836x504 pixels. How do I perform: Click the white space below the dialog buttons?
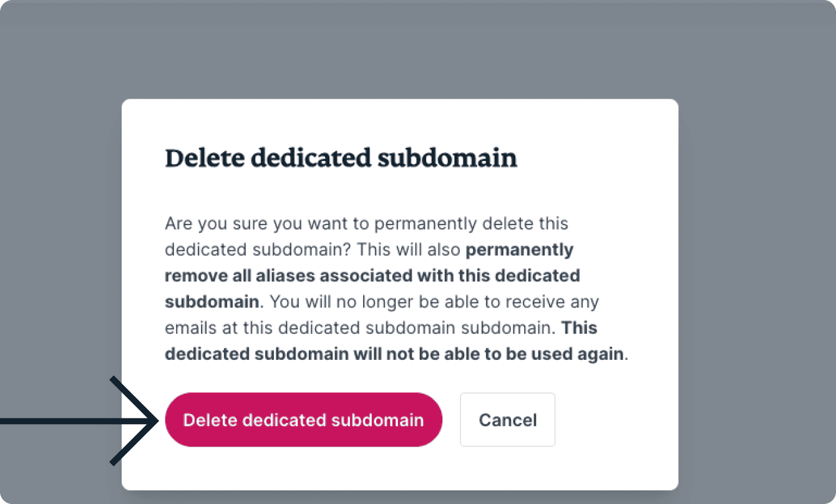399,469
